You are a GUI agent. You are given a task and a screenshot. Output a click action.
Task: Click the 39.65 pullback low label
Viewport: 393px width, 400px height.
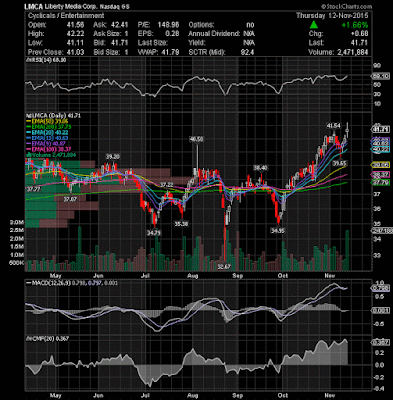tap(340, 163)
